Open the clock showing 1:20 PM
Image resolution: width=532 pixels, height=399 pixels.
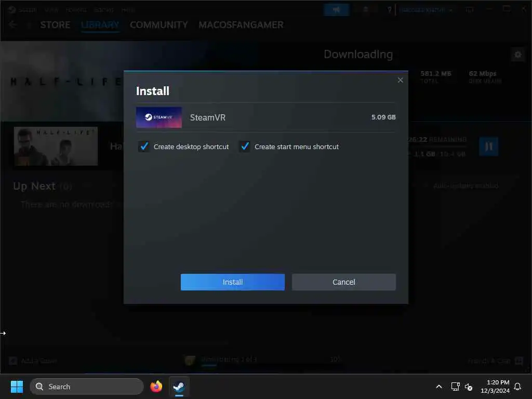[x=495, y=387]
